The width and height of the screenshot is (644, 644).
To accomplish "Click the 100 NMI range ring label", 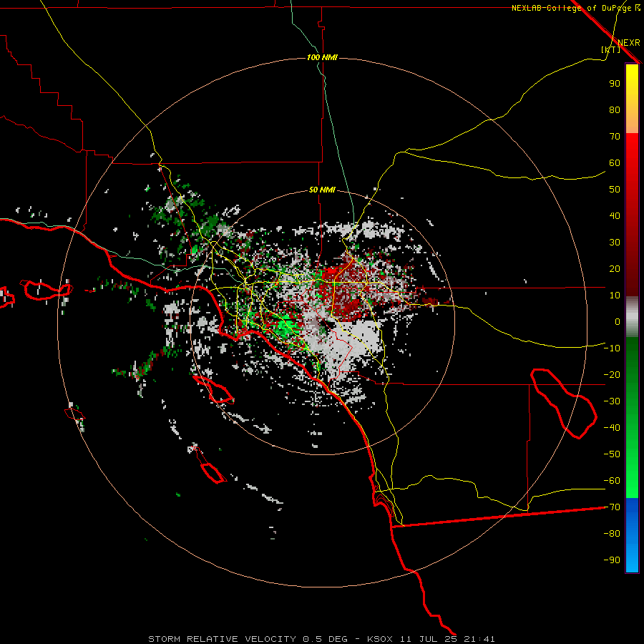I will coord(322,57).
